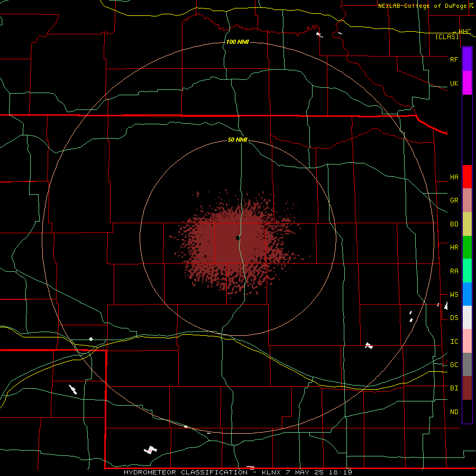
Task: Click the purple RF legend color swatch
Action: [x=467, y=59]
